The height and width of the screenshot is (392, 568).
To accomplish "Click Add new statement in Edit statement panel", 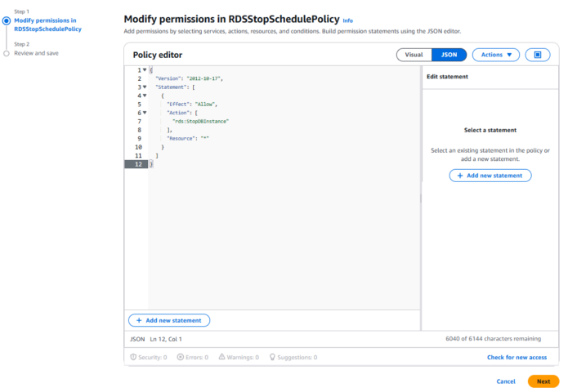I will pos(490,176).
